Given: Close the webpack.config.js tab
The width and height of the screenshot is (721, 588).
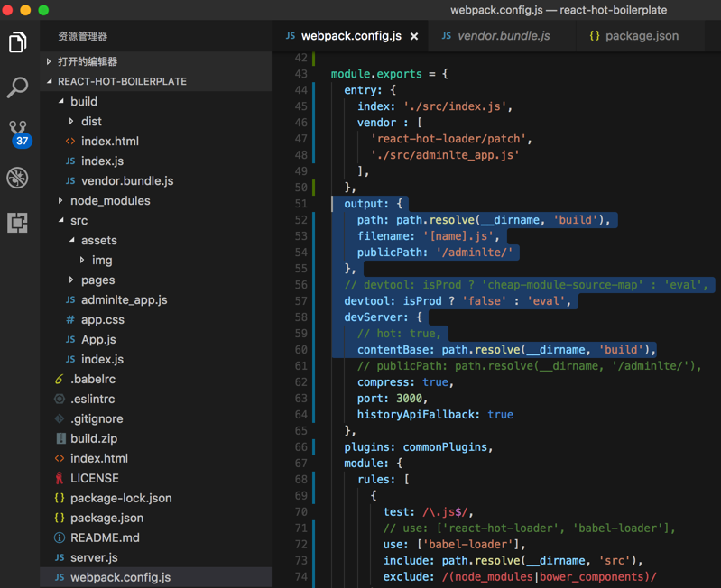Looking at the screenshot, I should click(x=414, y=36).
